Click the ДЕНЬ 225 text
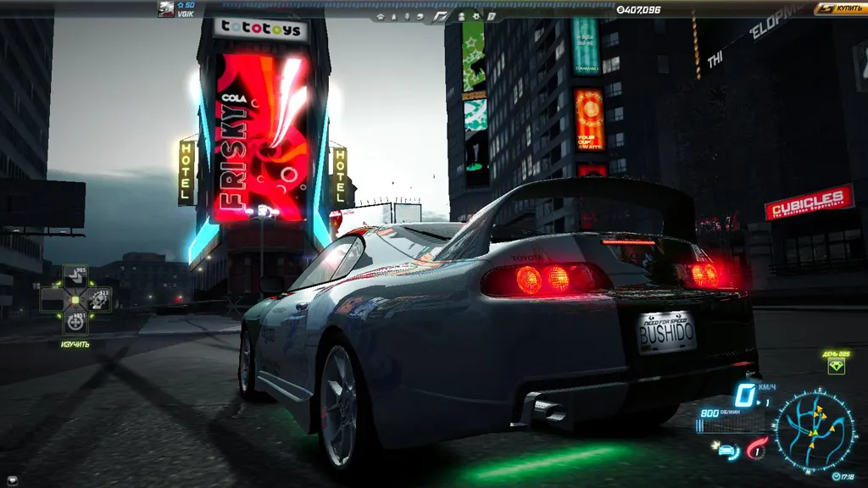868x488 pixels. [x=836, y=354]
